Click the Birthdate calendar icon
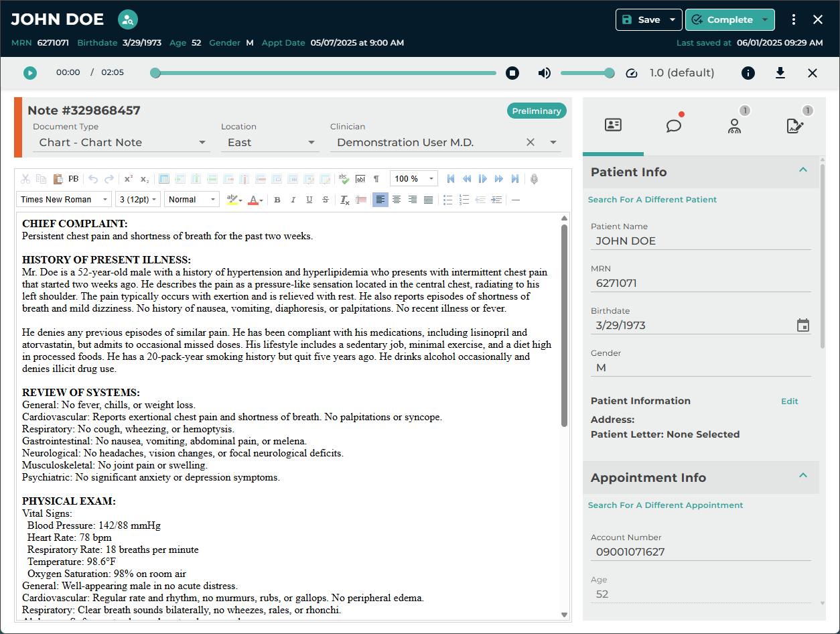Image resolution: width=840 pixels, height=634 pixels. (x=803, y=326)
